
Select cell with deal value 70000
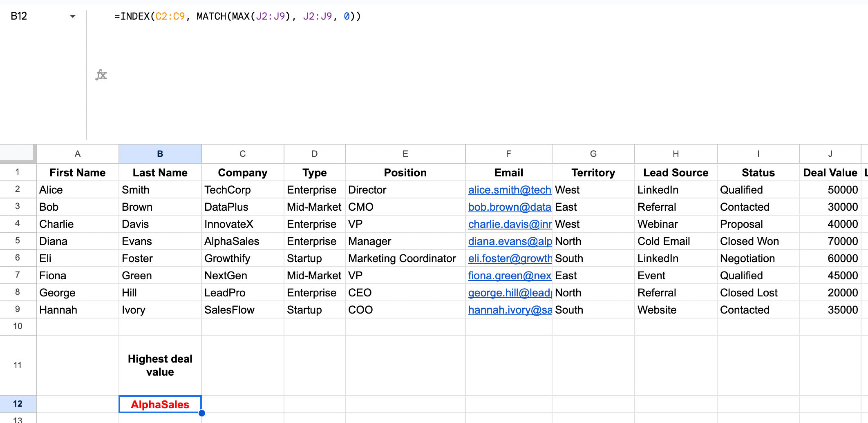point(830,241)
